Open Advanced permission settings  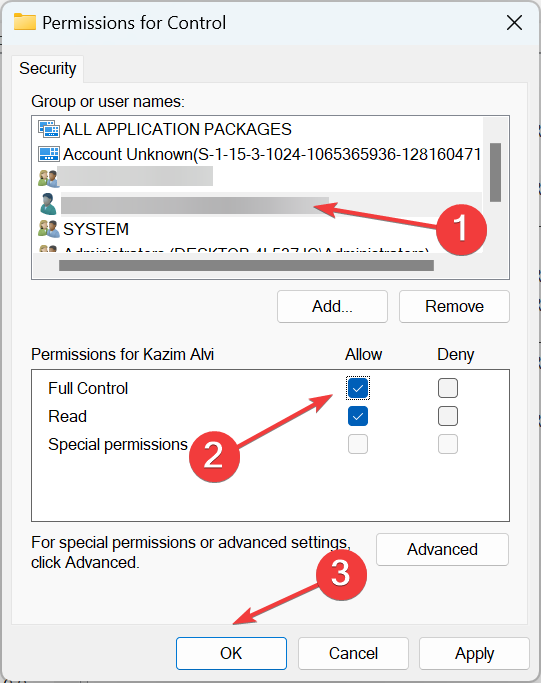(442, 549)
